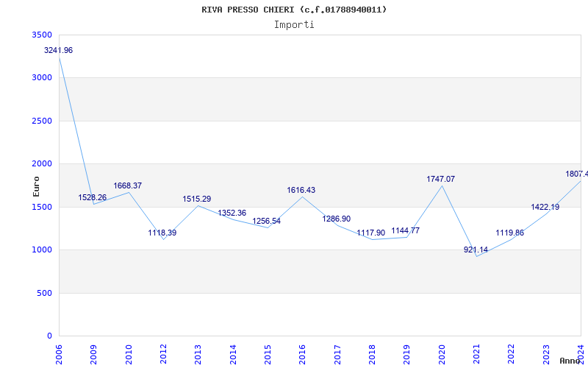Image resolution: width=588 pixels, height=368 pixels.
Task: Click year 2012 on the x-axis
Action: tap(163, 353)
